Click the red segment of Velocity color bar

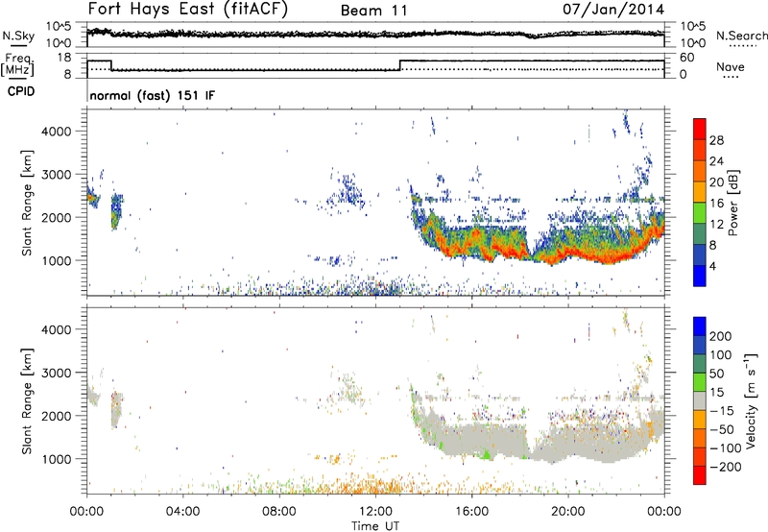[700, 475]
